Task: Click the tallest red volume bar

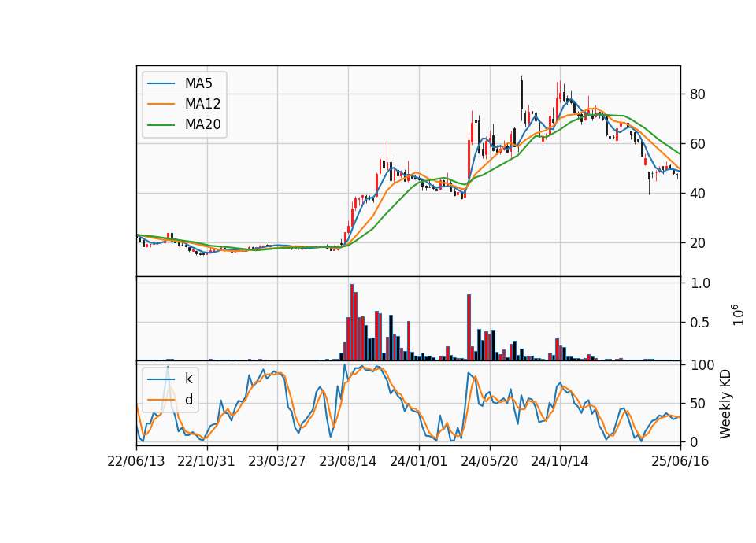Action: [352, 323]
